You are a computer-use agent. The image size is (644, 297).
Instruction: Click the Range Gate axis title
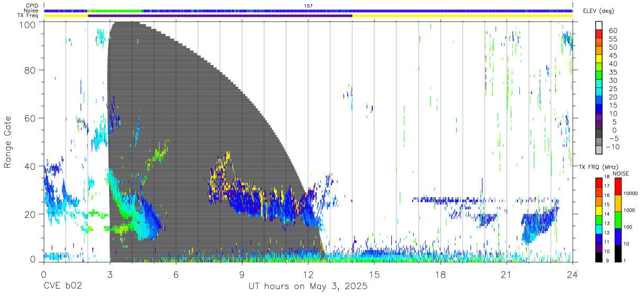[x=8, y=142]
